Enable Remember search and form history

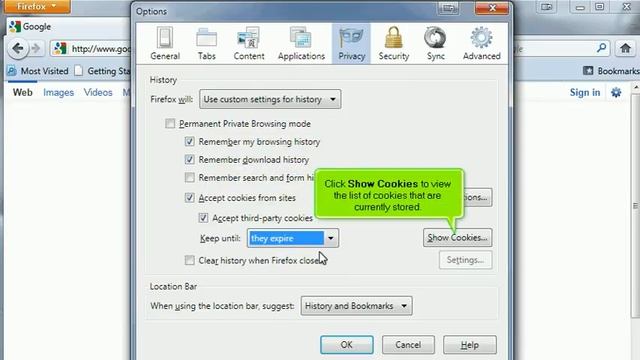(189, 178)
